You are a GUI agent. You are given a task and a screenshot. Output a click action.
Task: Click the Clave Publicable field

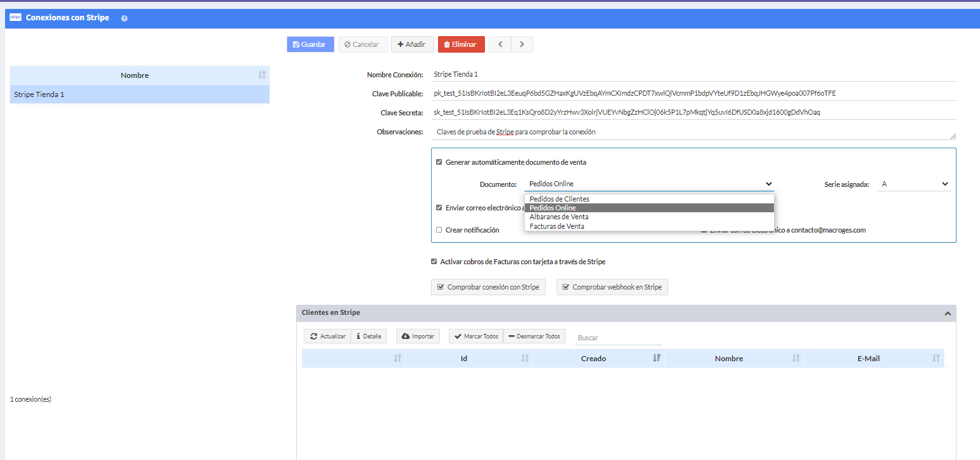click(x=693, y=93)
